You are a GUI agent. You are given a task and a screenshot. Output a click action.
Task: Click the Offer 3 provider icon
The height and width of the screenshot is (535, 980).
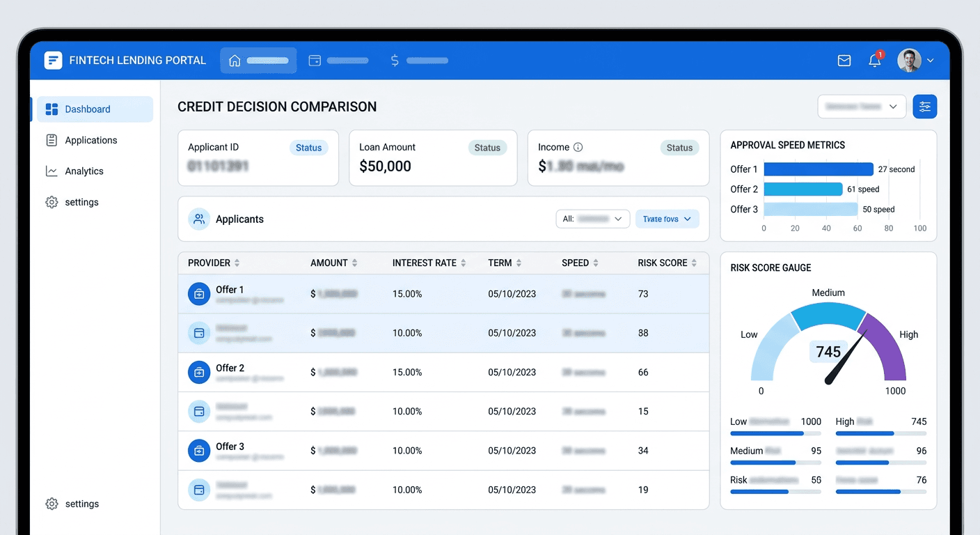click(x=199, y=451)
